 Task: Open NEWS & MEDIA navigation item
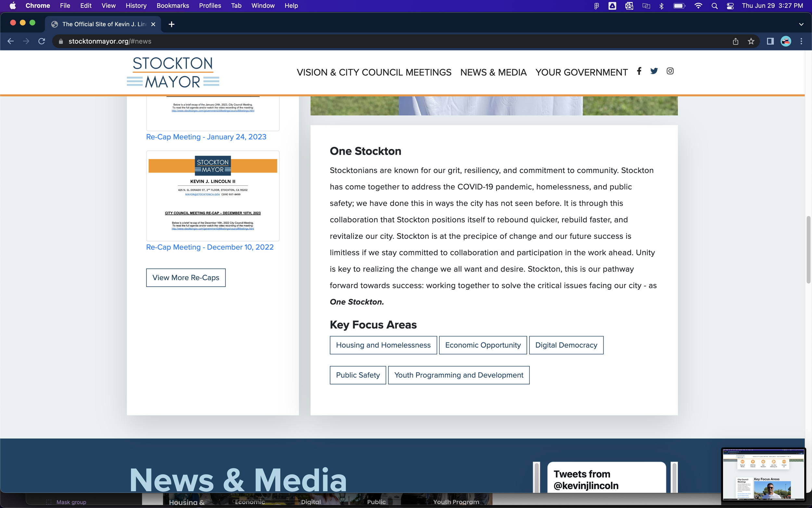493,72
